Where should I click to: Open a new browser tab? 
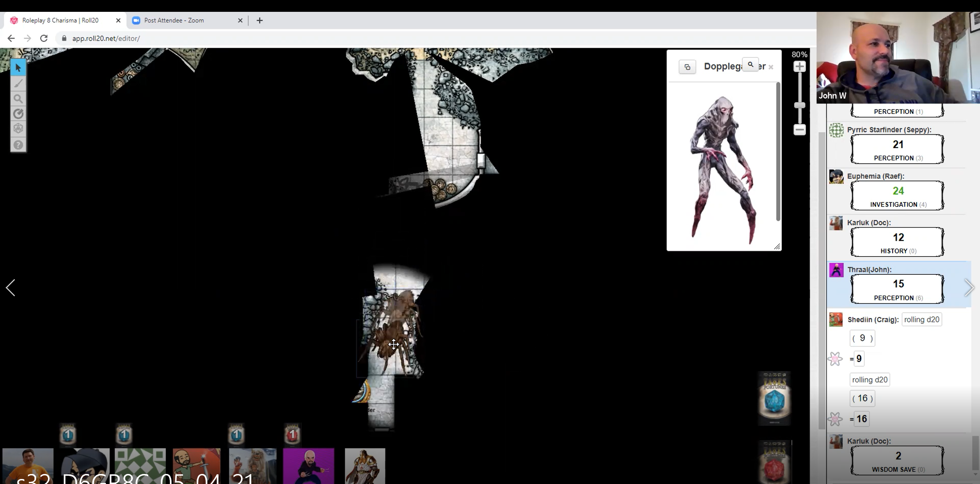259,20
